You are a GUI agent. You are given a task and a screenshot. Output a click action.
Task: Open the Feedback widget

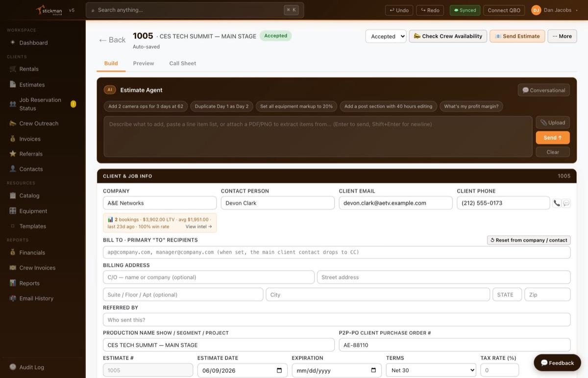(x=557, y=363)
